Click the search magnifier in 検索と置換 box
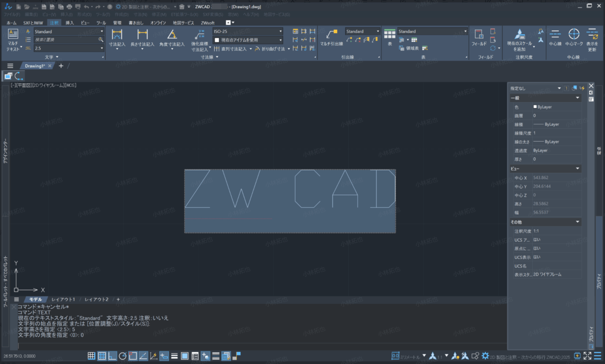Image resolution: width=605 pixels, height=364 pixels. click(x=101, y=40)
